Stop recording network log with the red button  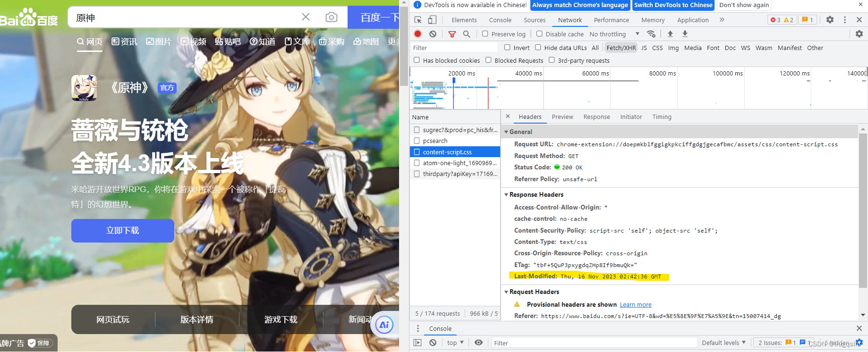click(417, 34)
